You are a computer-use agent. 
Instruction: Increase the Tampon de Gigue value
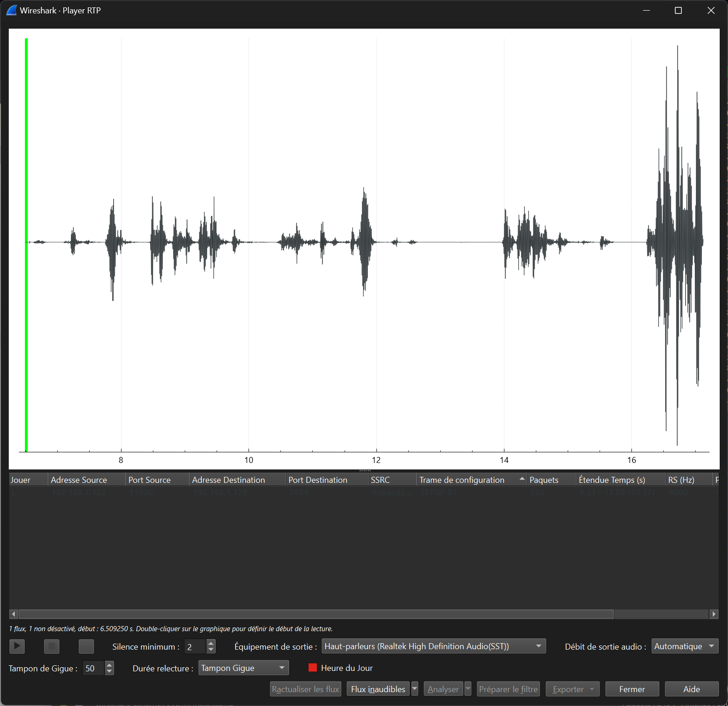point(109,664)
